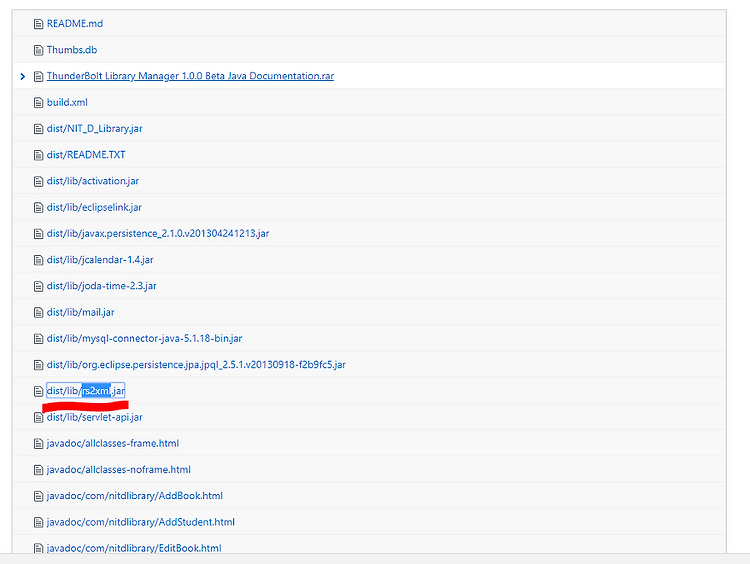
Task: Open dist/lib/eclipselink.jar link
Action: [94, 207]
